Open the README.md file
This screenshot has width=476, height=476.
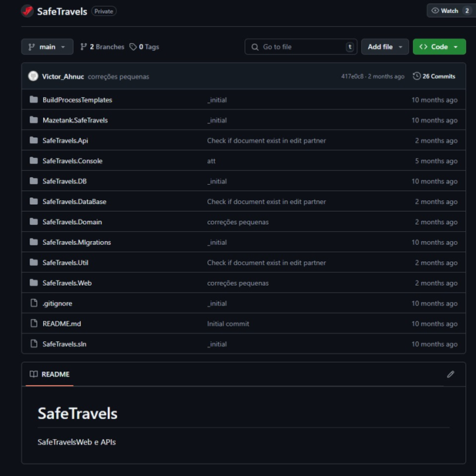(x=62, y=324)
